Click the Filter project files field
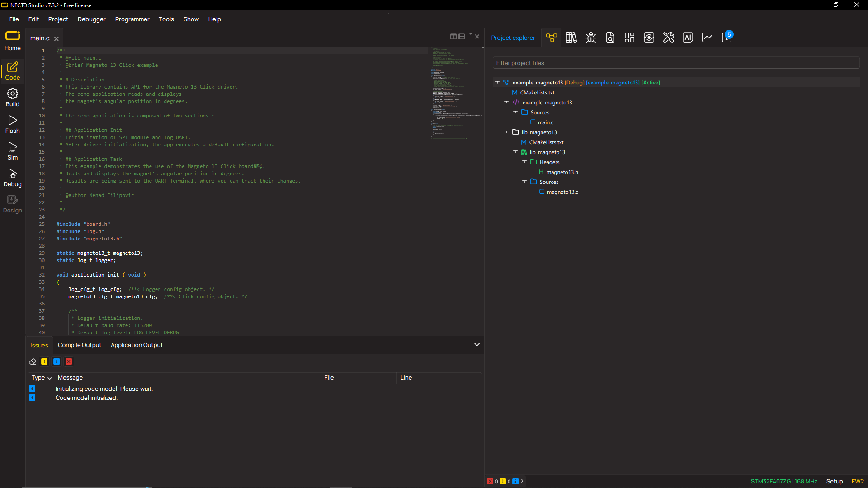Screen dimensions: 868x488 (x=675, y=63)
